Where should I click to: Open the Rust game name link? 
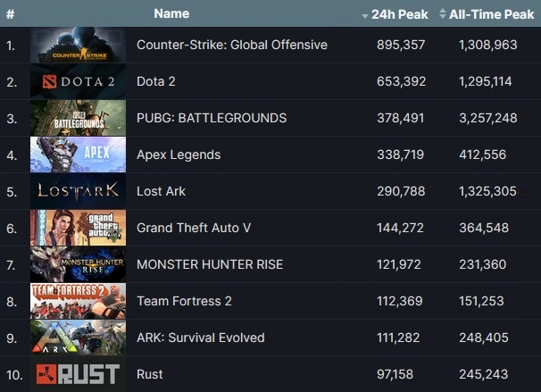(x=150, y=374)
